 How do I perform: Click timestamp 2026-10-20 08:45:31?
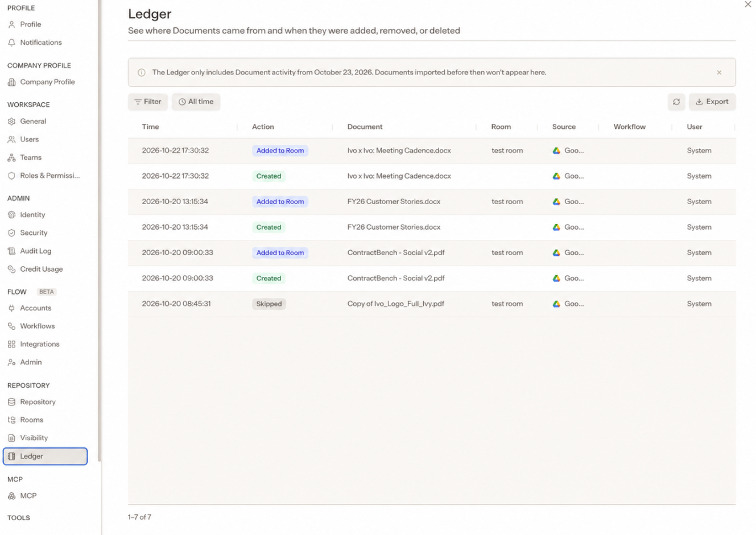click(x=176, y=304)
